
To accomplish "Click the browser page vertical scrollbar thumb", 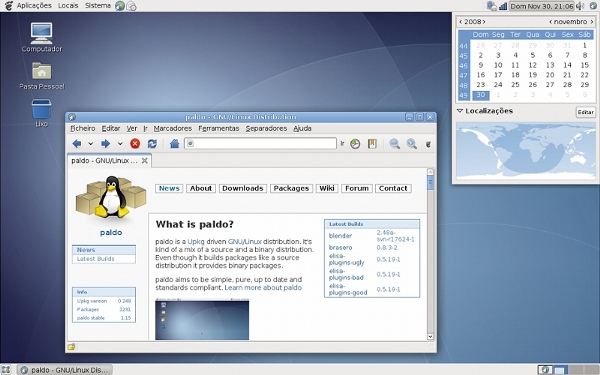I will pos(430,183).
